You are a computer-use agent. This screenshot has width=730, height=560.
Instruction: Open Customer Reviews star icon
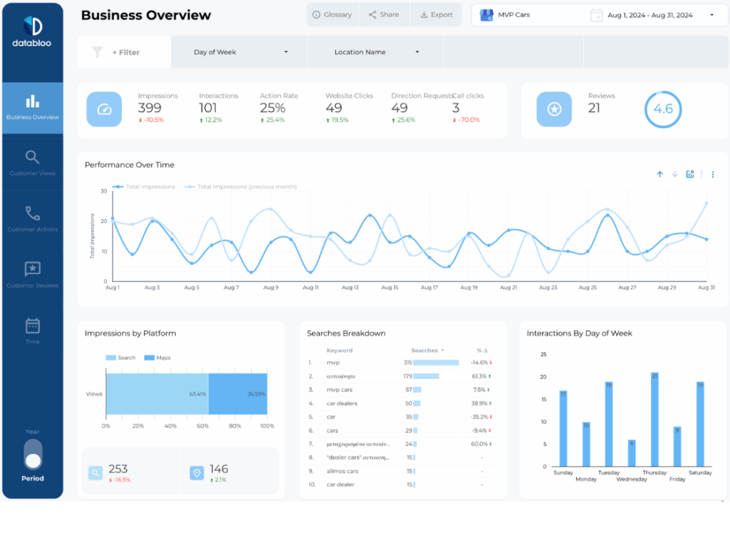tap(33, 269)
